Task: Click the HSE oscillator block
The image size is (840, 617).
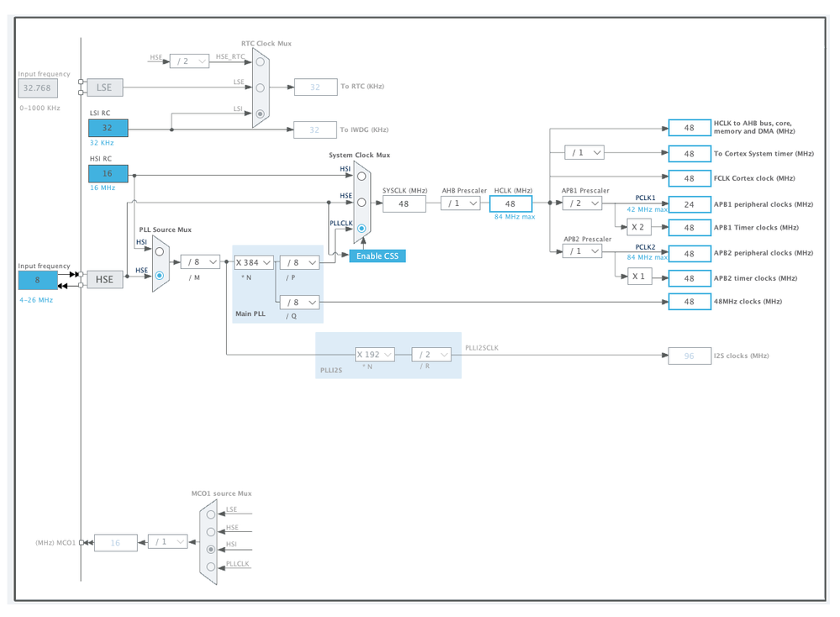Action: click(104, 280)
